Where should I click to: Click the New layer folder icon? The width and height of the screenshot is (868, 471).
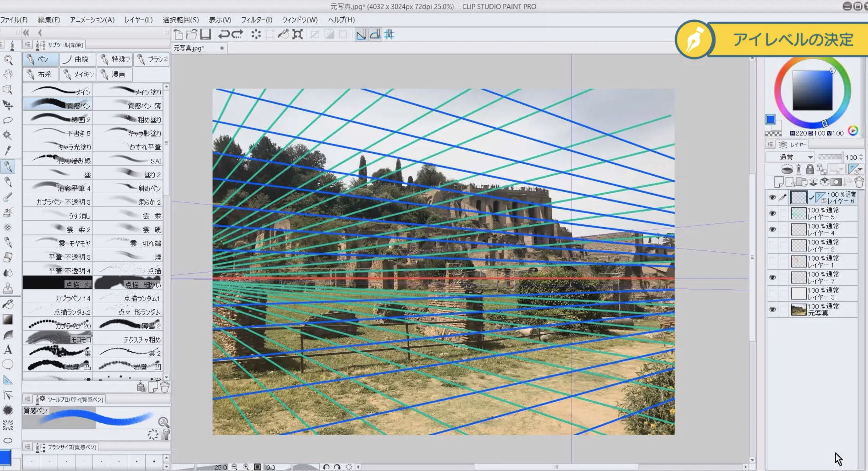pos(802,182)
